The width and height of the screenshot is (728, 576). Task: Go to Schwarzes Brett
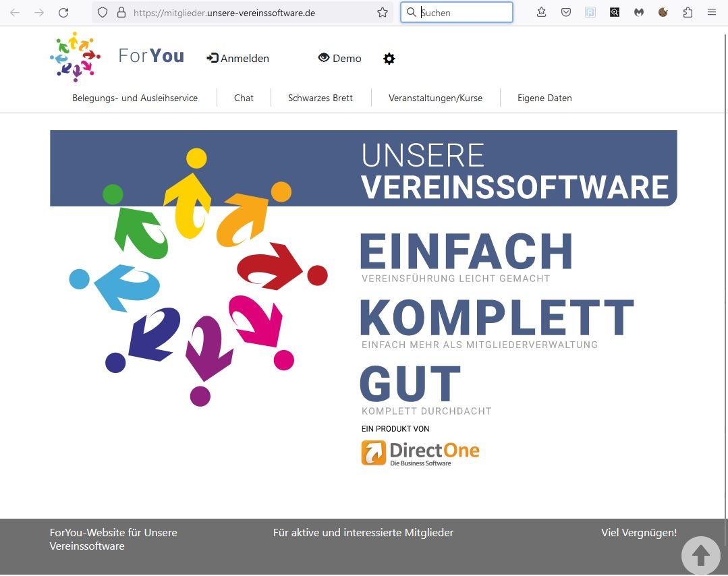320,98
